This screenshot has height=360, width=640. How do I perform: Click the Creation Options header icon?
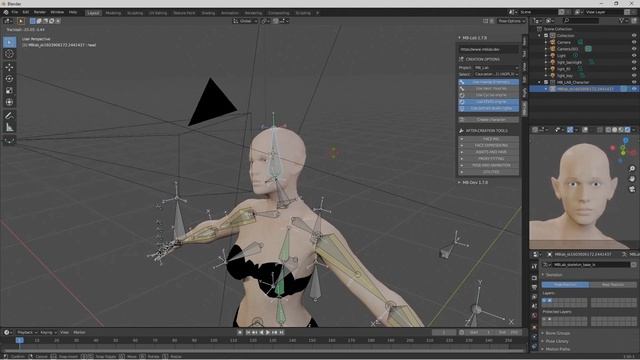[461, 59]
